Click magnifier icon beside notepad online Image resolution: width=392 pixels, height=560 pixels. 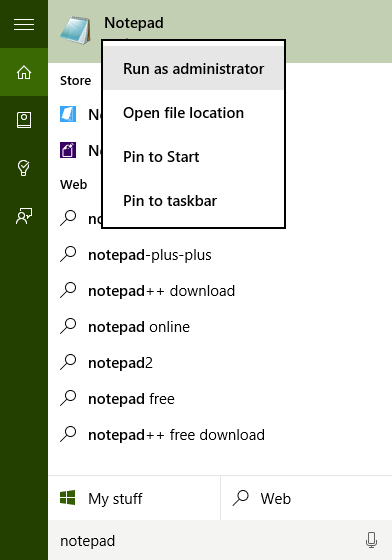click(68, 326)
